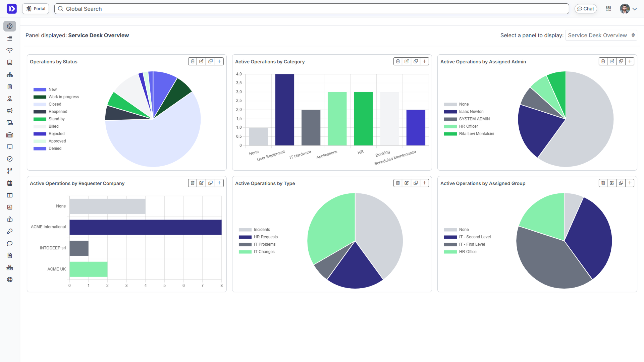
Task: Add widget after Active Operations by Type
Action: click(x=425, y=183)
